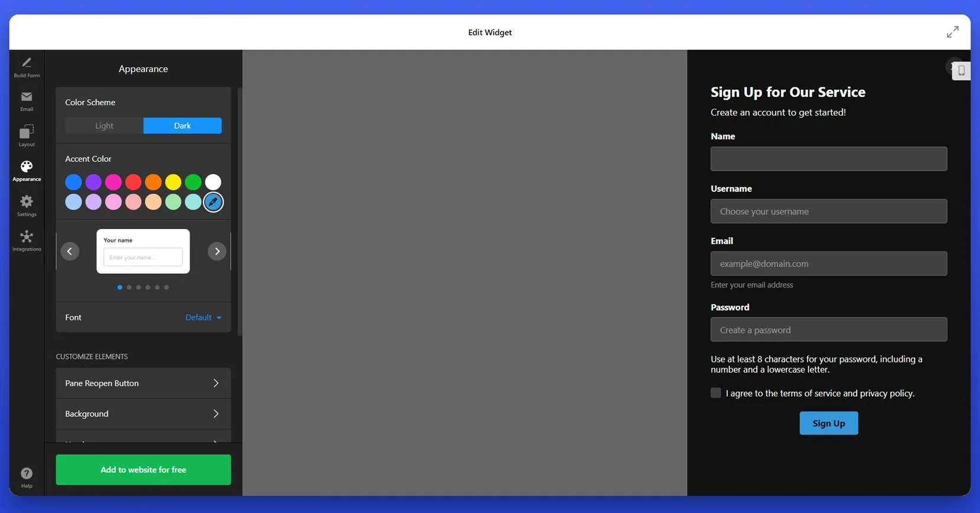Expand widget editor to fullscreen
The width and height of the screenshot is (980, 513).
pos(952,32)
